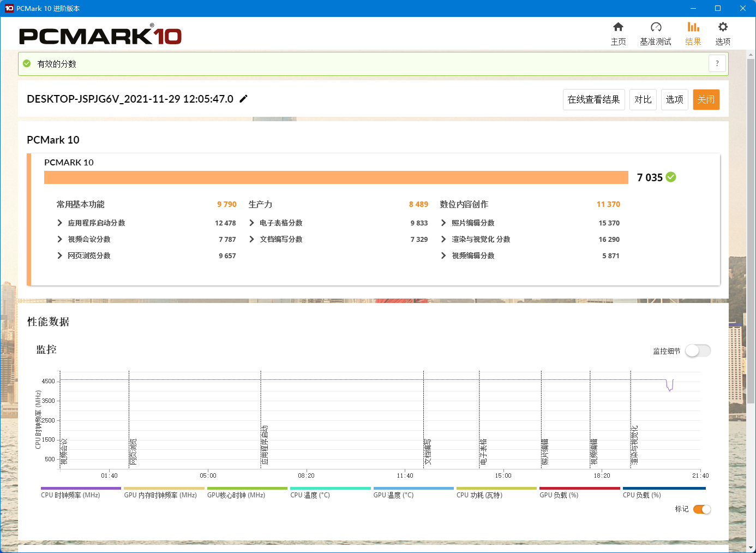Click the 生产力 heading
This screenshot has width=756, height=553.
click(x=260, y=204)
